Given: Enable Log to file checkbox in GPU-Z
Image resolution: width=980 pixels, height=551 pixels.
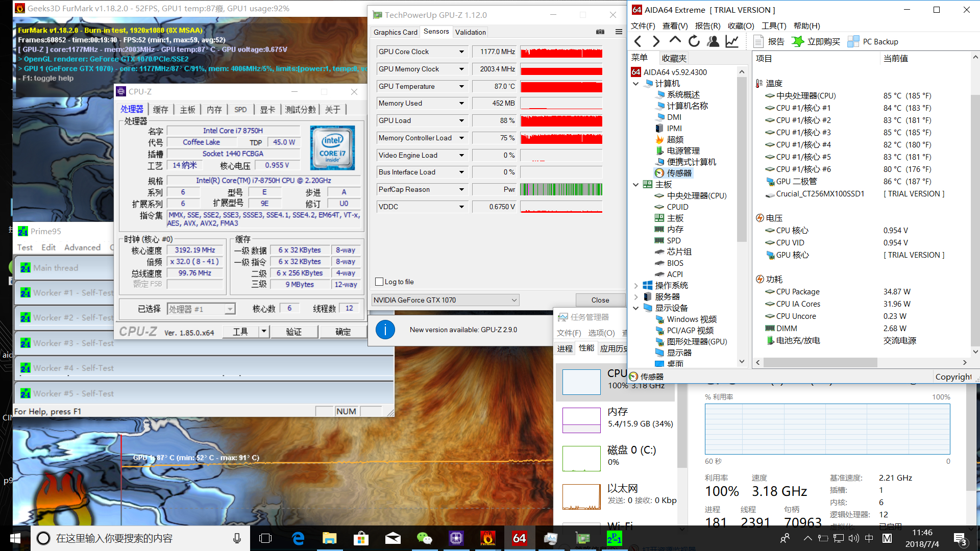Looking at the screenshot, I should coord(379,282).
